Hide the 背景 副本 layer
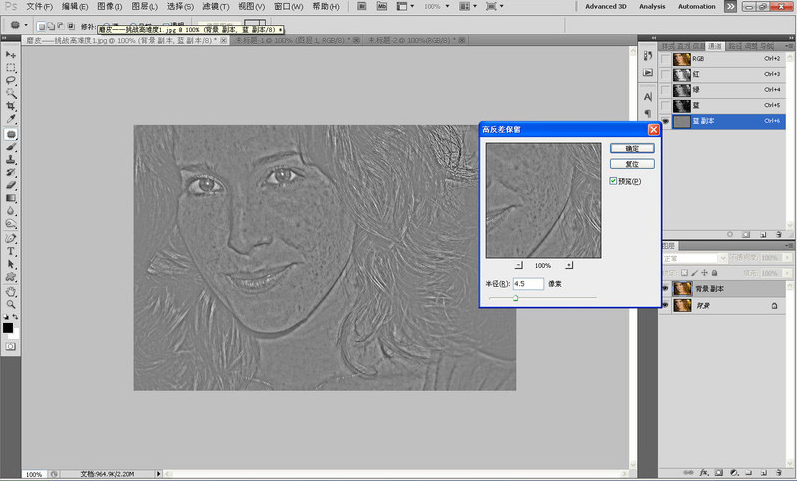This screenshot has width=797, height=481. [x=665, y=288]
